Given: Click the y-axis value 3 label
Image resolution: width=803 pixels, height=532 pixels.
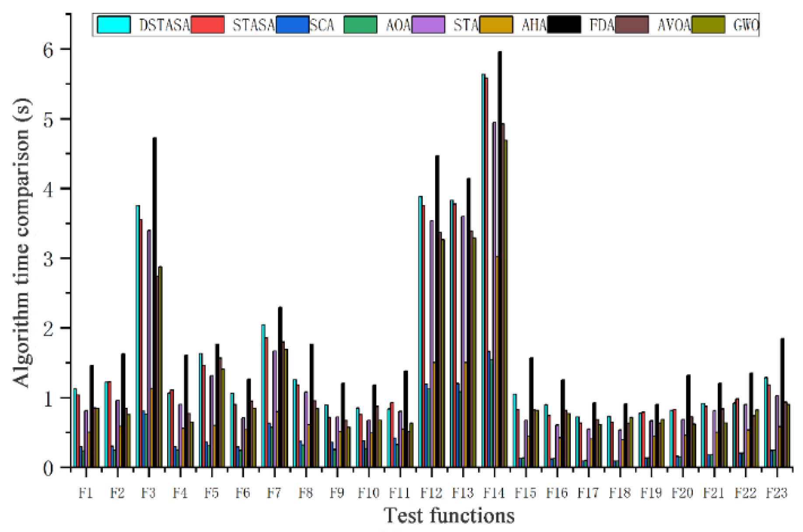Looking at the screenshot, I should [x=48, y=259].
